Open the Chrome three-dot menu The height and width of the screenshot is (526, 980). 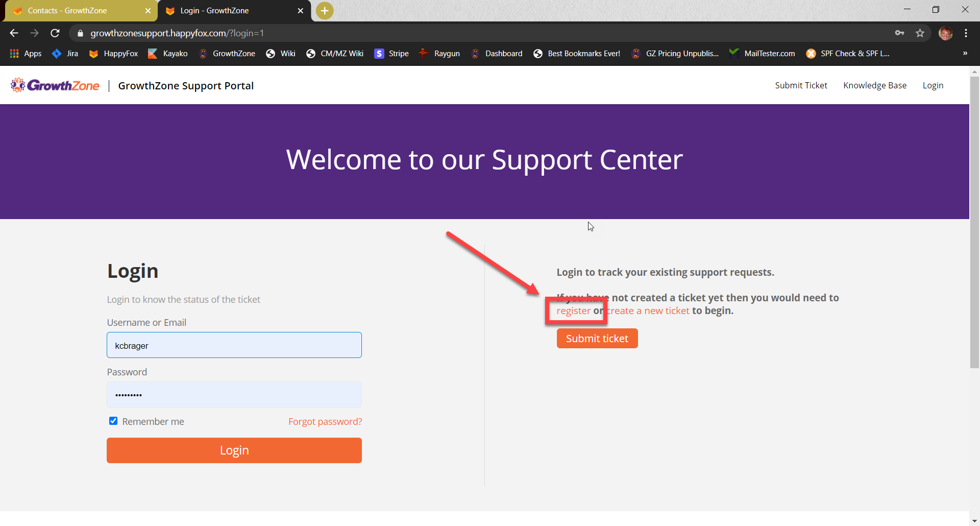[966, 33]
